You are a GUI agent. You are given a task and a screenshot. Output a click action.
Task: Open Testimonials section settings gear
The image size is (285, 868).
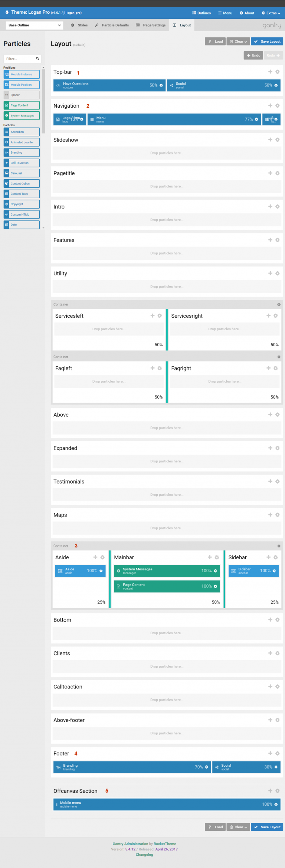click(277, 481)
